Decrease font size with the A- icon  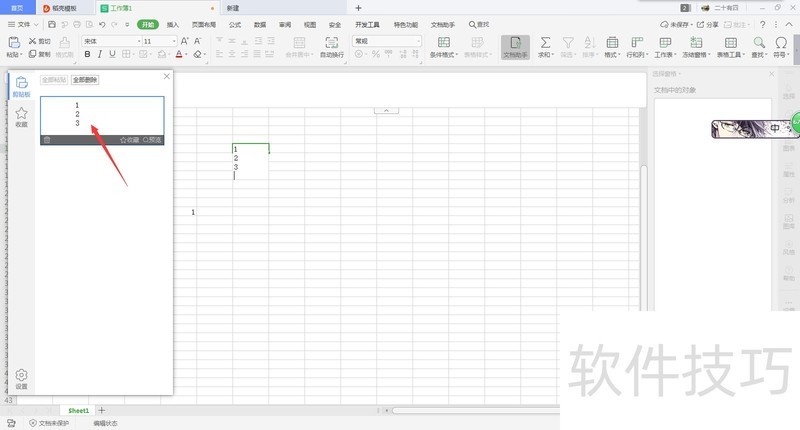click(197, 41)
